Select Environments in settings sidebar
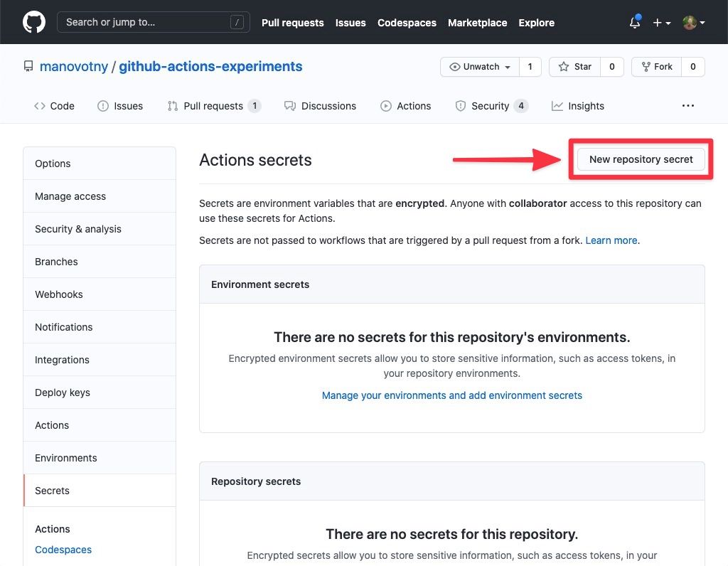This screenshot has width=728, height=566. coord(100,458)
